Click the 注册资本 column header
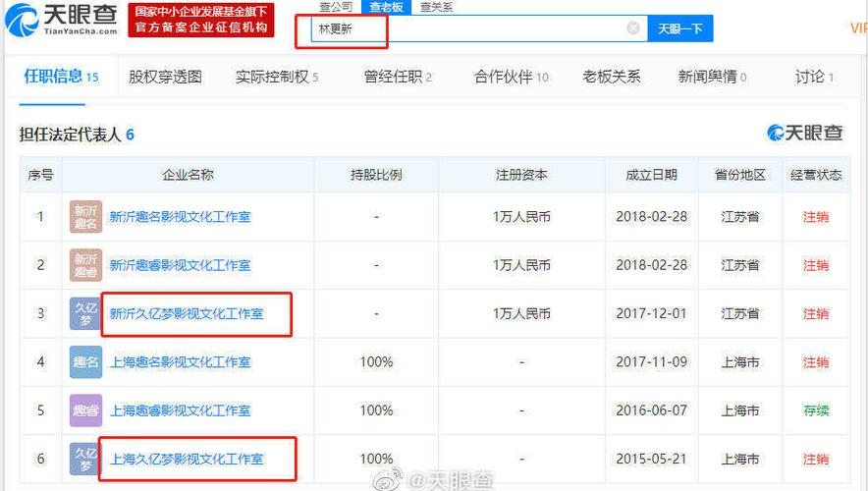 click(x=521, y=175)
